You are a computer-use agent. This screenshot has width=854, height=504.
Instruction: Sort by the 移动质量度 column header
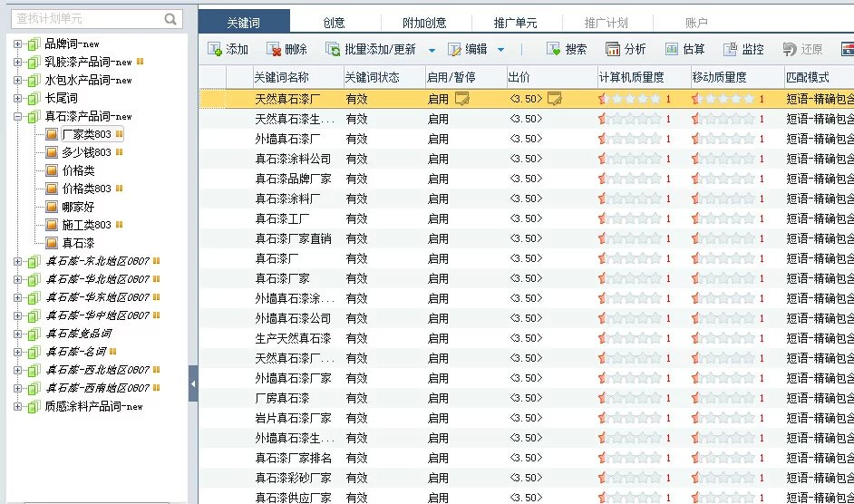[737, 77]
